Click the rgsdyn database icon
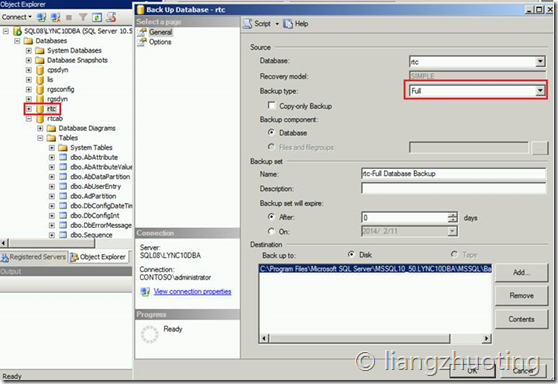Screen dimensions: 558x384 [40, 99]
